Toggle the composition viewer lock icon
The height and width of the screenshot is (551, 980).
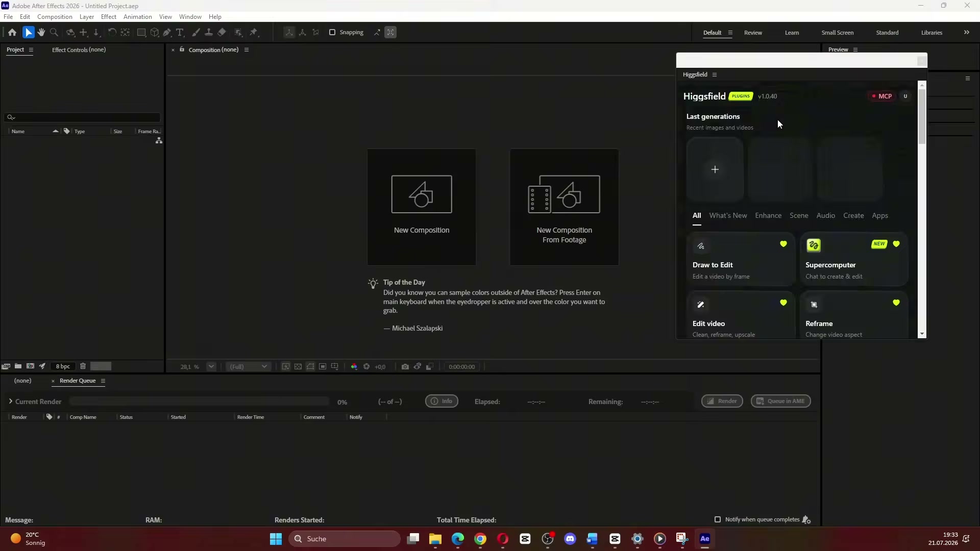pos(182,49)
